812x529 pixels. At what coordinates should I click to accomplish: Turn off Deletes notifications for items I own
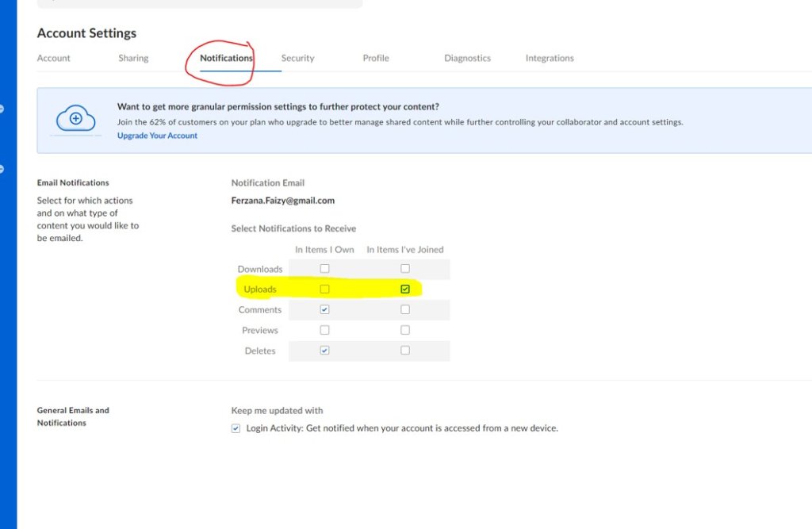tap(324, 351)
